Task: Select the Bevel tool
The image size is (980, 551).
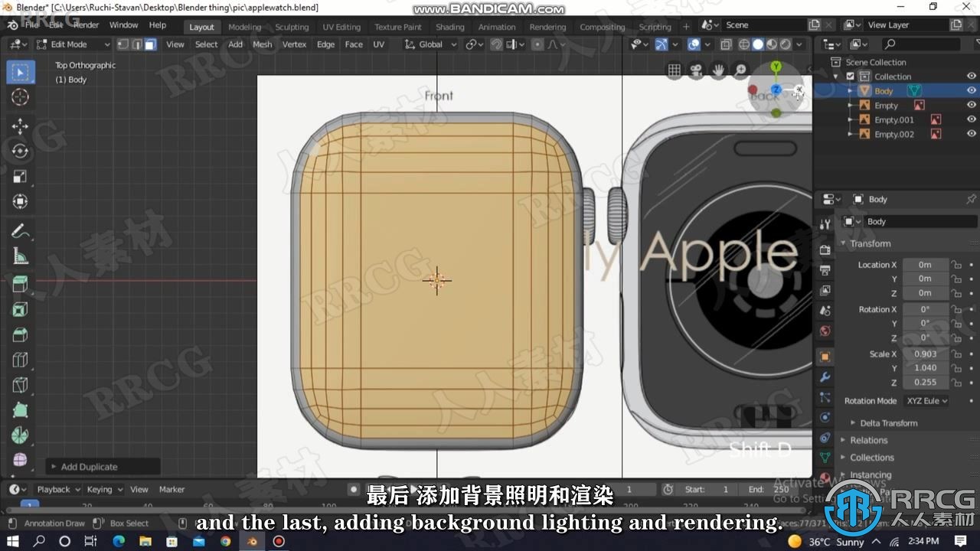Action: pos(20,335)
